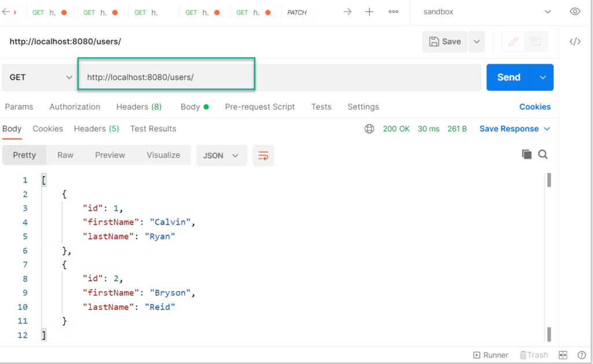Viewport: 593px width, 364px height.
Task: Open the Send button dropdown arrow
Action: (543, 78)
